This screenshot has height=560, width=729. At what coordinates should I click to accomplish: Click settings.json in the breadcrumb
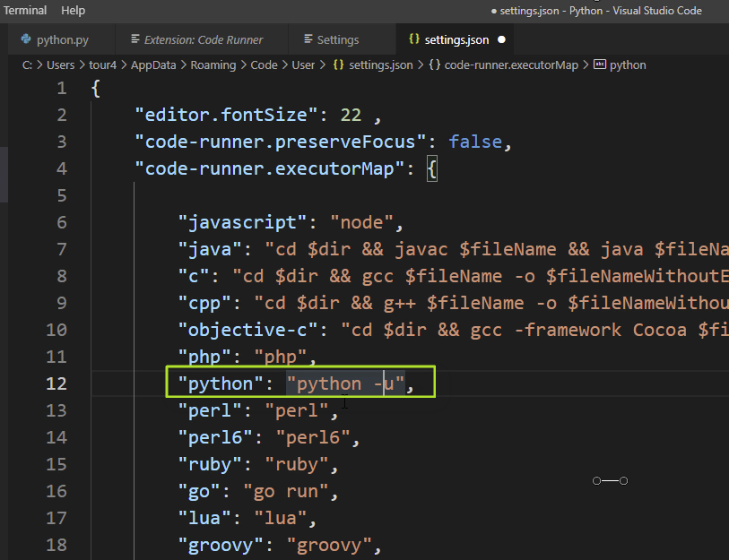tap(381, 65)
